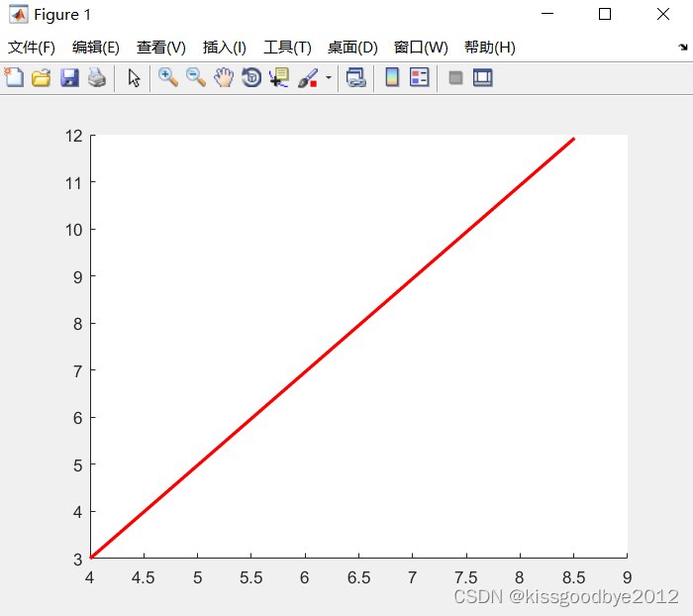Open the 编辑(E) menu
This screenshot has width=693, height=616.
(95, 48)
